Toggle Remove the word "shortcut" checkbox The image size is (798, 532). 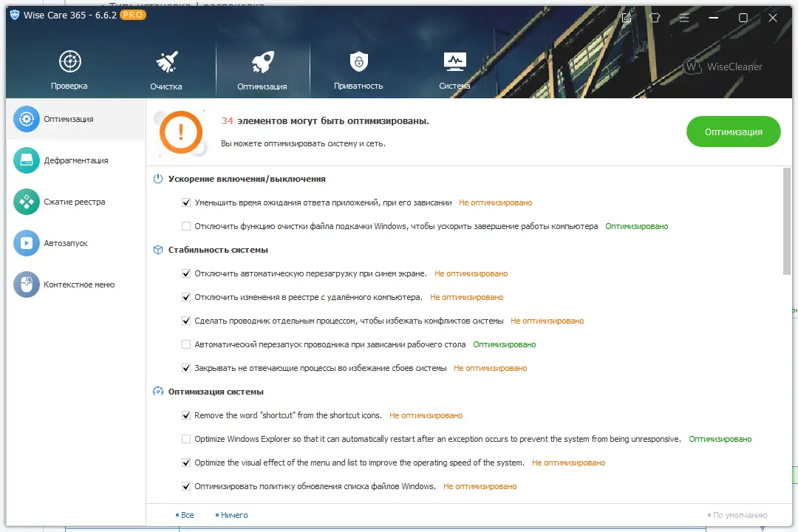pos(186,415)
